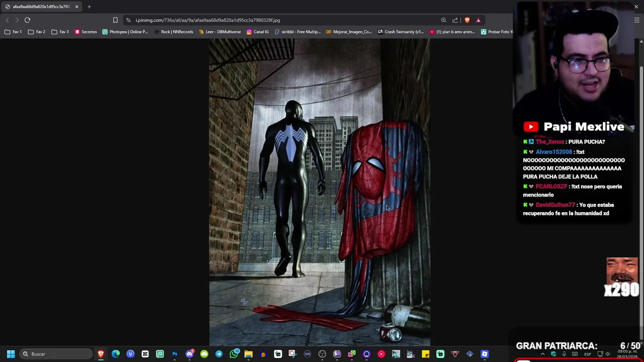Click the Windows Security shield tray icon
644x362 pixels.
click(553, 354)
